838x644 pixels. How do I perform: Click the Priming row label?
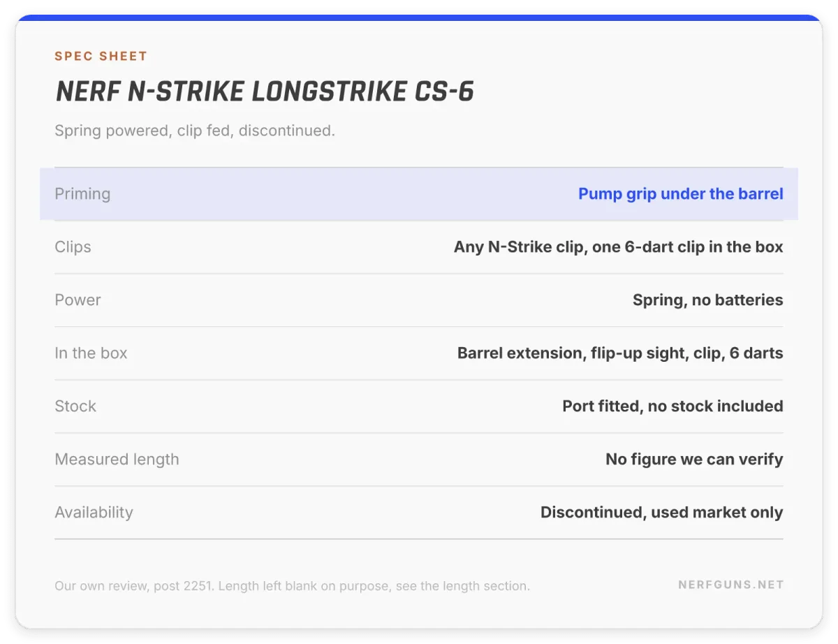[x=82, y=193]
